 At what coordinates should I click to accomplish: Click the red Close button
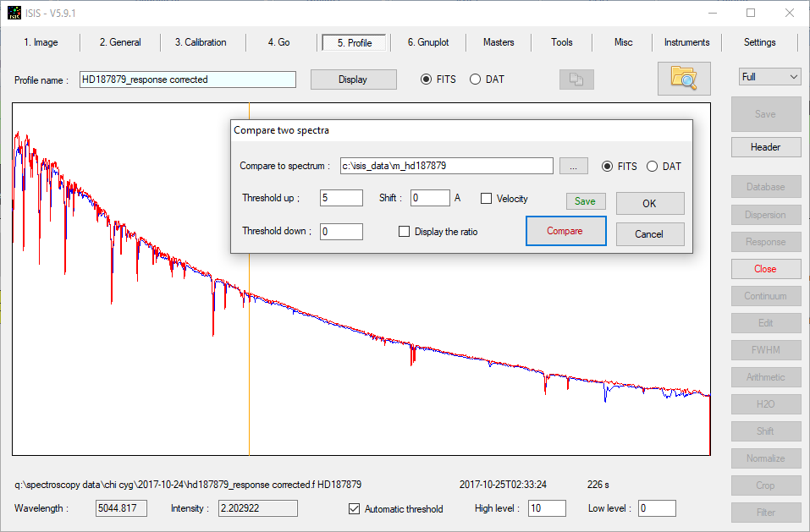(766, 269)
